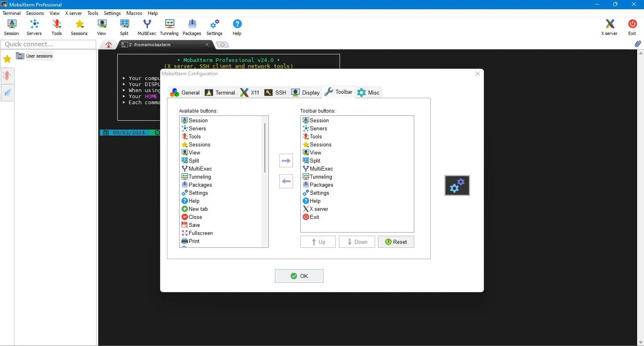Open Settings from the main toolbar

pos(215,27)
